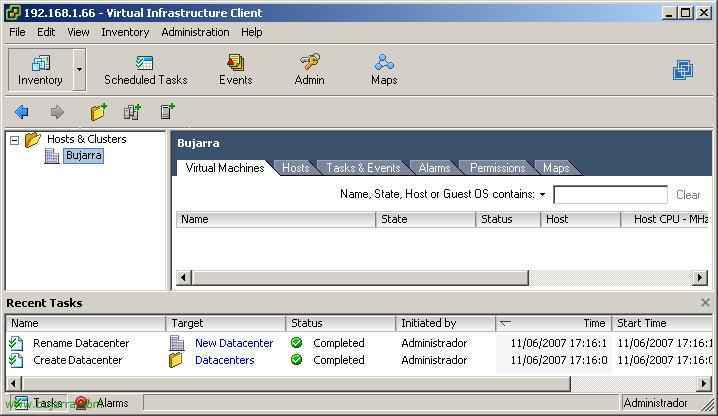Click Recent Tasks scrollbar left arrow
718x416 pixels.
(x=14, y=384)
